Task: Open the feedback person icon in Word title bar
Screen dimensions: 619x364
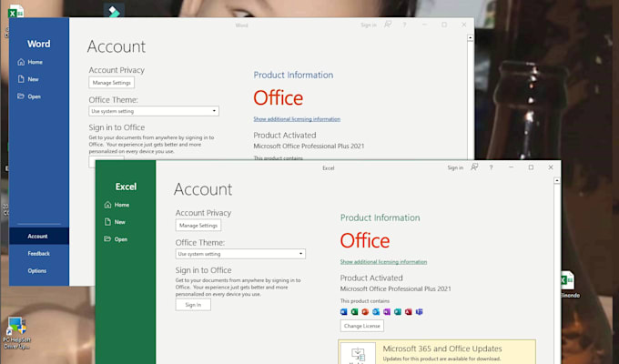Action: click(388, 25)
